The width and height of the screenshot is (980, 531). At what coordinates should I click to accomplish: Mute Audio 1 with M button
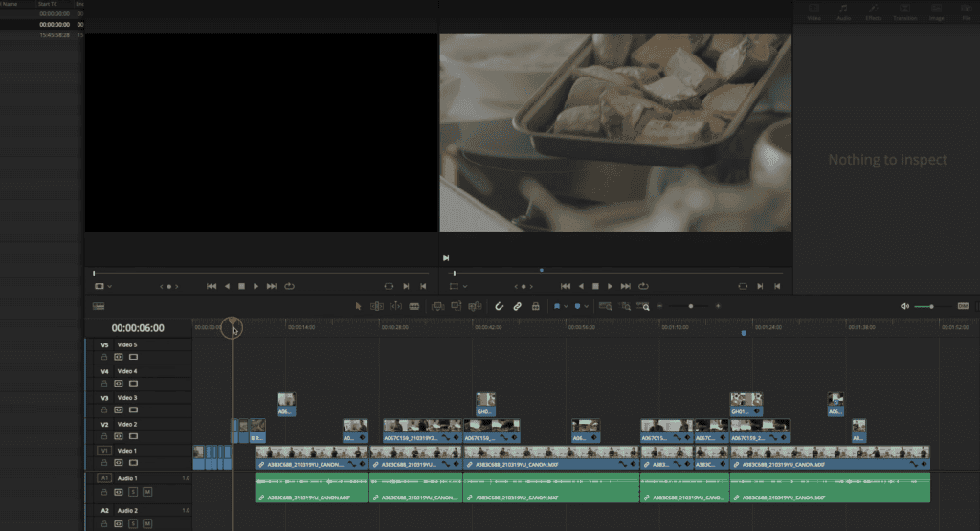[147, 492]
